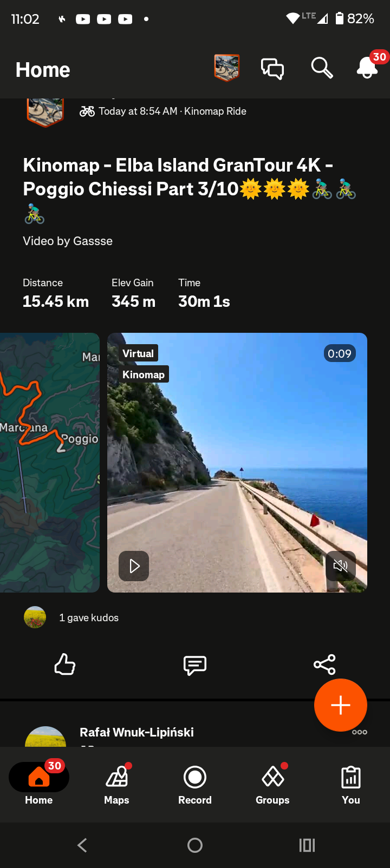Open Rafał Wnuk-Lipiński's profile name

136,732
